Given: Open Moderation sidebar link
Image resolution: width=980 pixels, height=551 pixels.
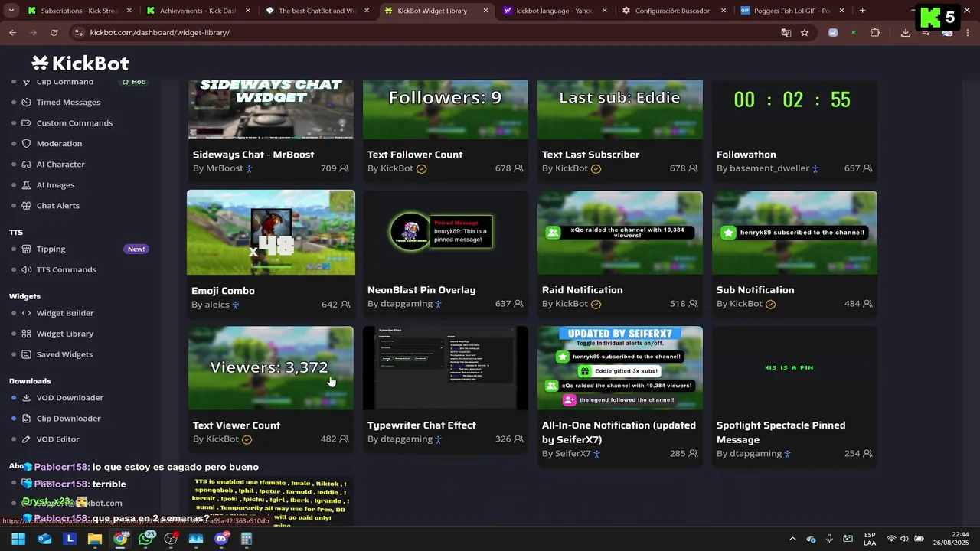Looking at the screenshot, I should 59,144.
